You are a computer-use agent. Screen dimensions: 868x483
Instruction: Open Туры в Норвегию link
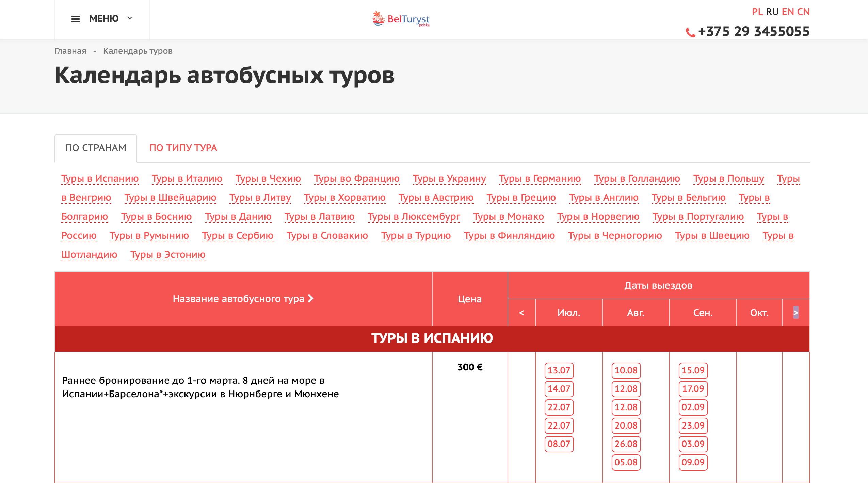(598, 216)
